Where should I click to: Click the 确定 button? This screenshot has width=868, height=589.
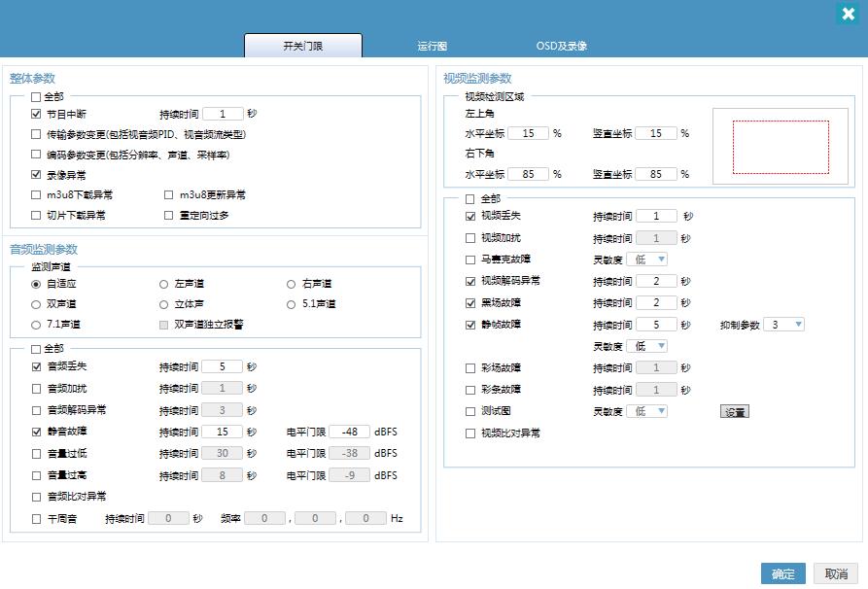click(x=782, y=574)
